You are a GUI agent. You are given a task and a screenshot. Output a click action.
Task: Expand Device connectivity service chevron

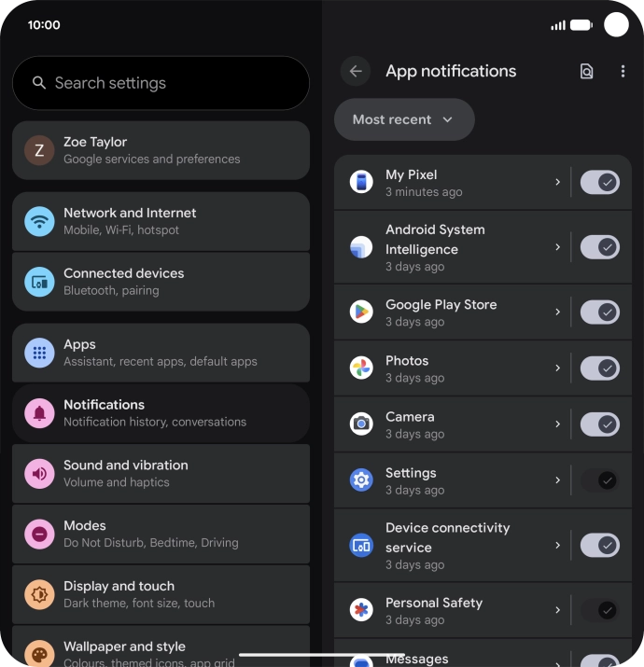coord(557,546)
